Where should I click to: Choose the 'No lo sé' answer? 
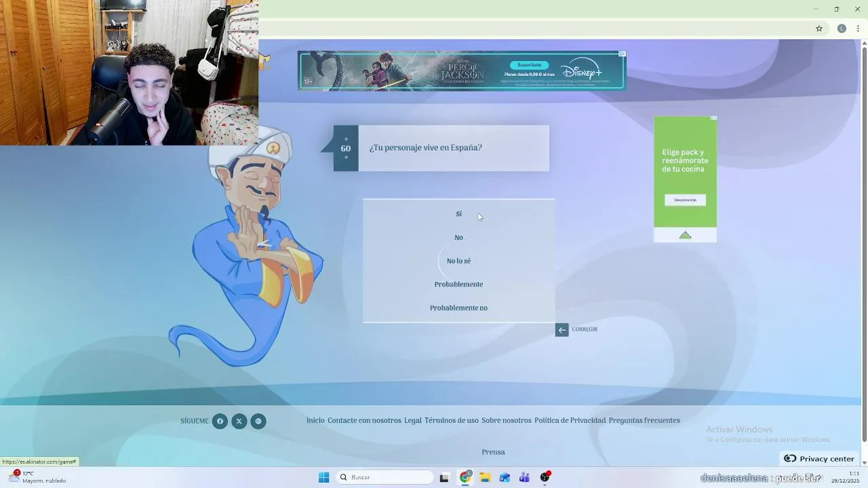tap(458, 261)
